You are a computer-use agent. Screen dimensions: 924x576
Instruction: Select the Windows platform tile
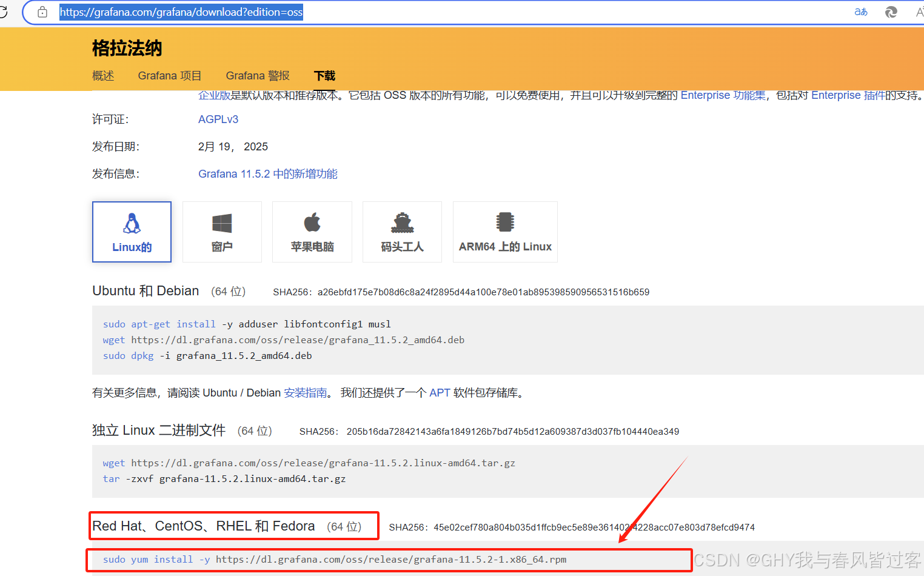click(222, 232)
